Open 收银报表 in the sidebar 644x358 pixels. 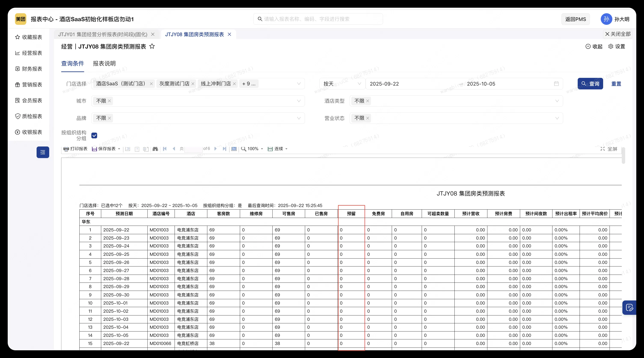pyautogui.click(x=28, y=132)
